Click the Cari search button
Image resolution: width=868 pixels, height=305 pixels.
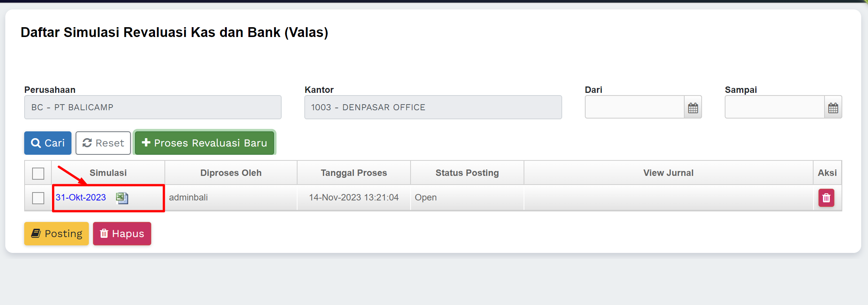tap(48, 143)
